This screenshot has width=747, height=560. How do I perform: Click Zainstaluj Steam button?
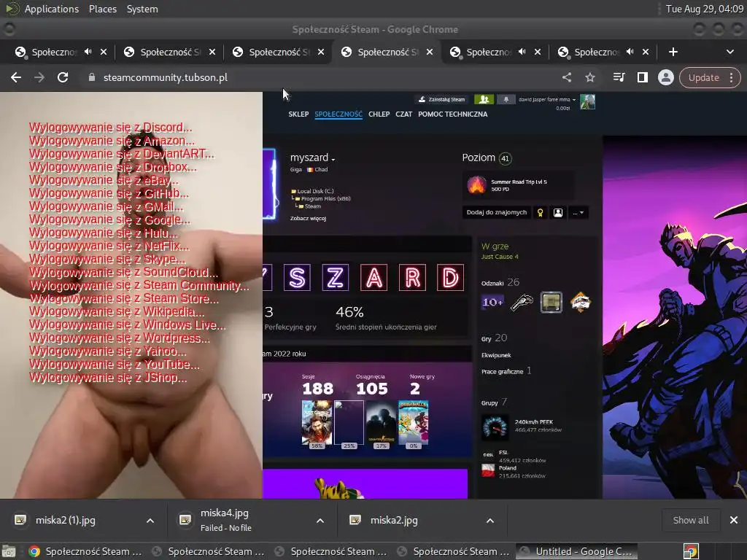pos(441,99)
